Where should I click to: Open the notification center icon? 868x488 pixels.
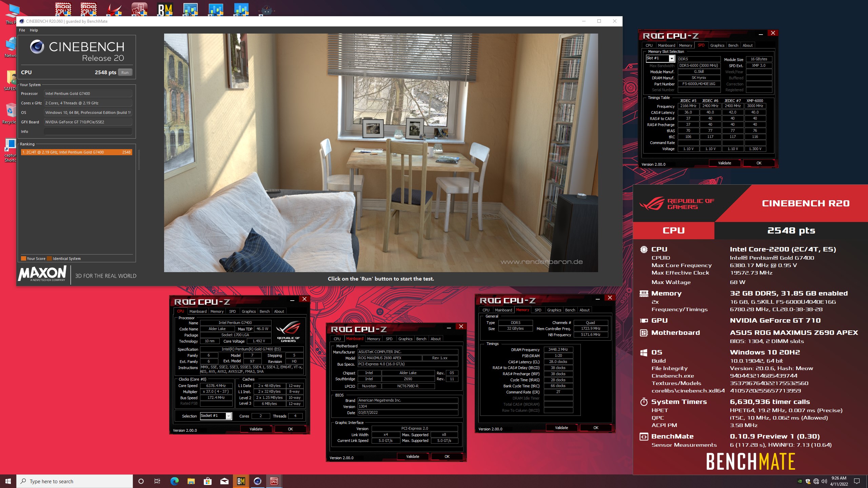pos(857,481)
